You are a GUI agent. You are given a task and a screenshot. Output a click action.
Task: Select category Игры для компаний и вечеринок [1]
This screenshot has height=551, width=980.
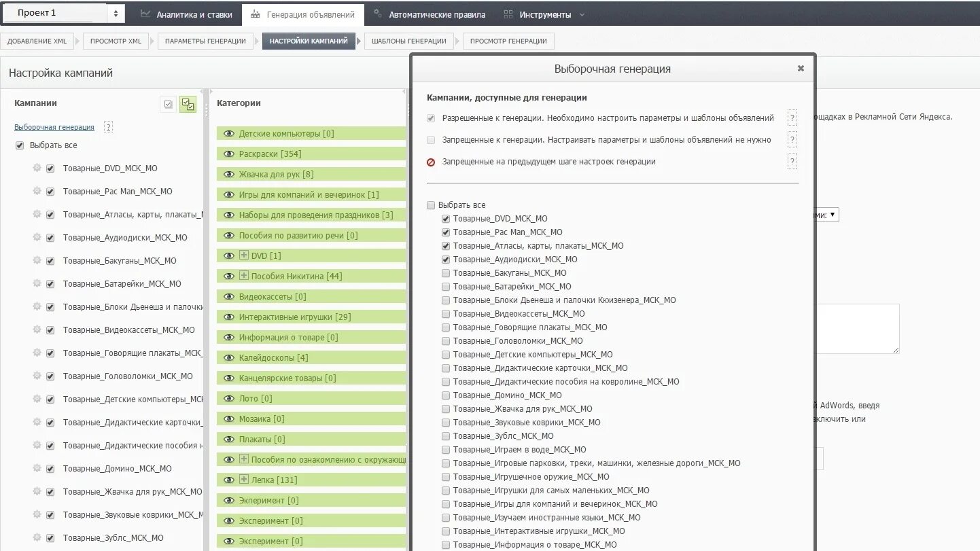(x=311, y=195)
